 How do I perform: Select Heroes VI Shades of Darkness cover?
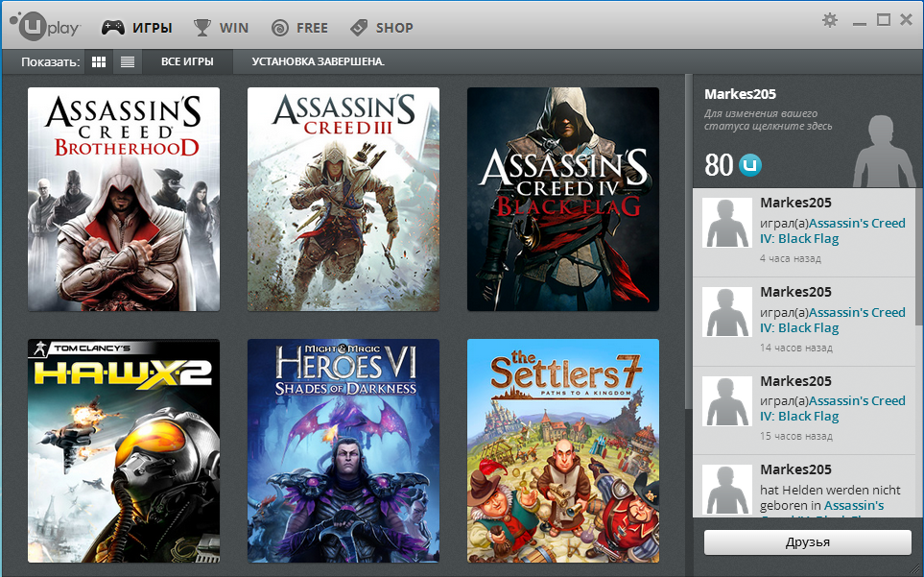pyautogui.click(x=344, y=451)
